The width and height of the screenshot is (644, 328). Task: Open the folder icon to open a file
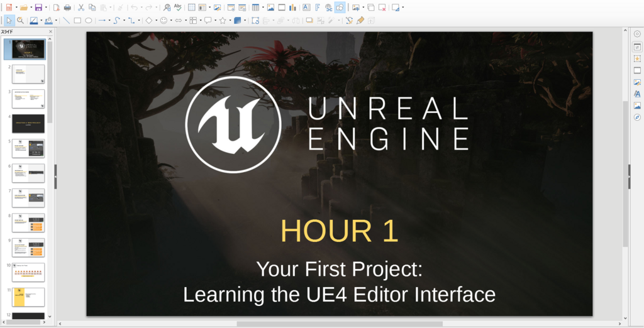tap(24, 8)
